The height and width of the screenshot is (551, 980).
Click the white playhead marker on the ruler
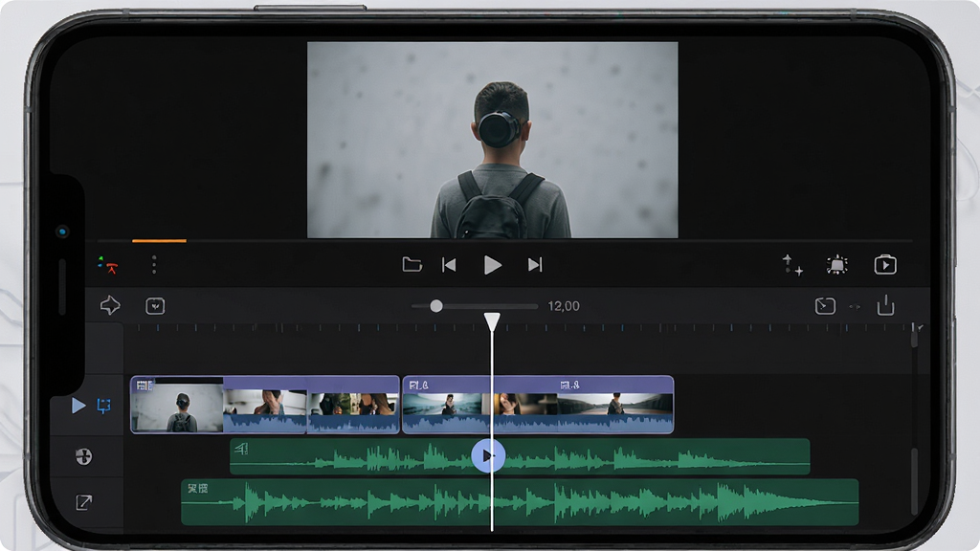point(492,322)
